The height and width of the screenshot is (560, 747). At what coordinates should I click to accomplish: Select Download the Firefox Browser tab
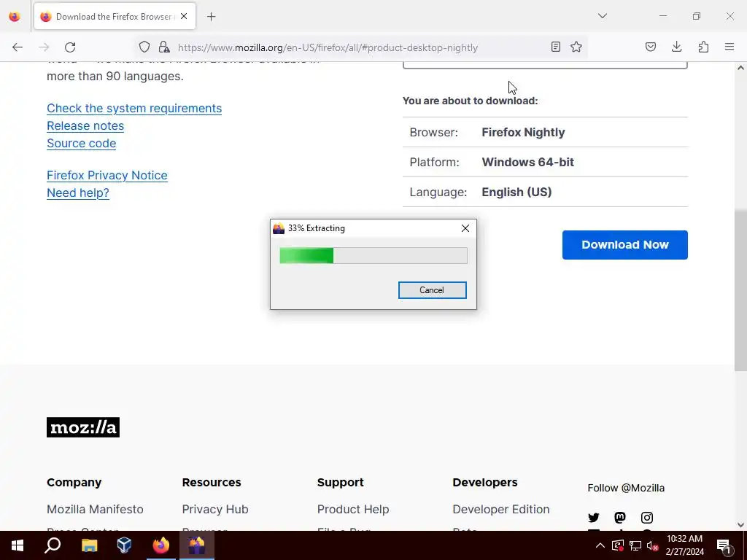(x=115, y=17)
